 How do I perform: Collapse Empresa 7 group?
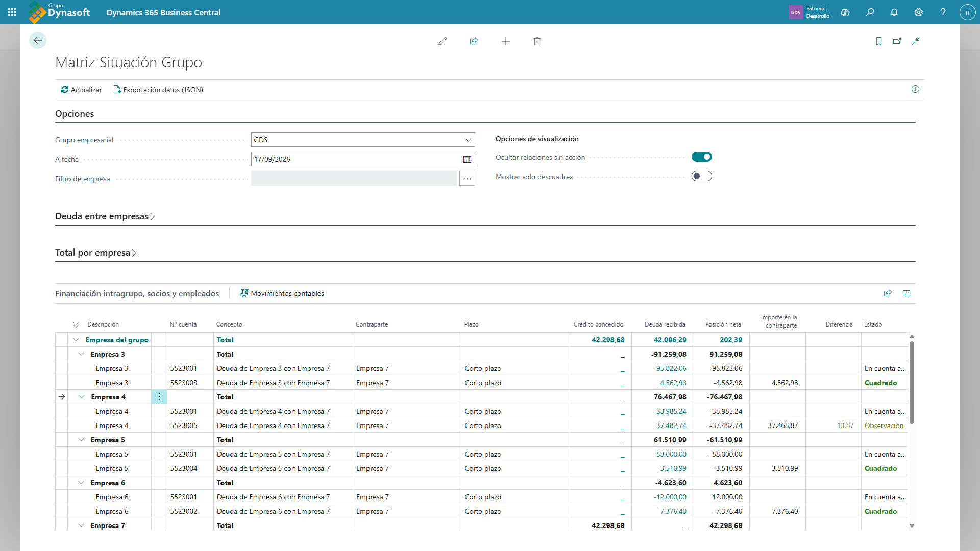(x=81, y=525)
